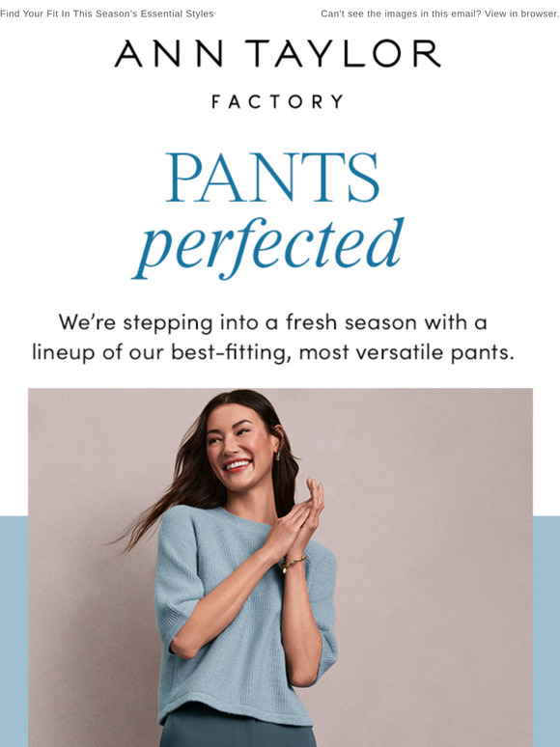The image size is (560, 747).
Task: Click 'Can't see the images in this email?'
Action: click(402, 14)
